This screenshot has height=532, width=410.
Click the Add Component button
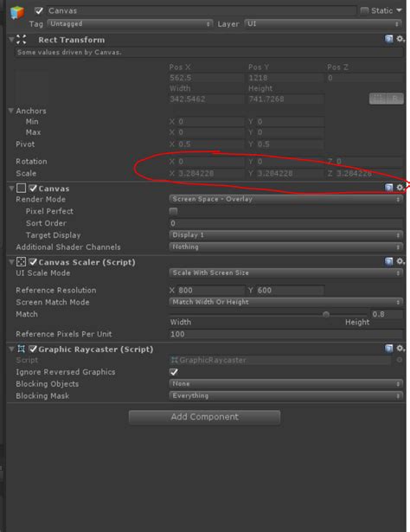pos(204,417)
